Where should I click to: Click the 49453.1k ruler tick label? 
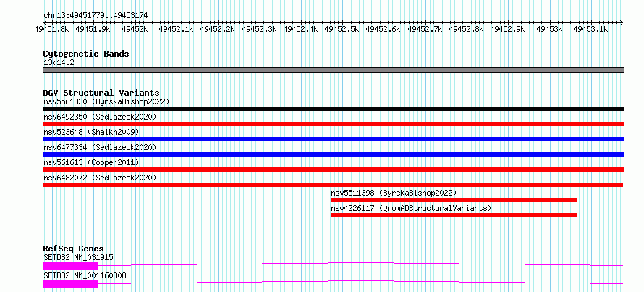pos(590,29)
